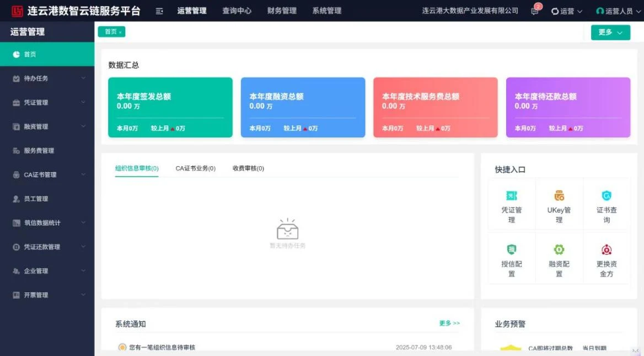
Task: Expand the 开票管理 sidebar chevron
Action: [x=83, y=295]
